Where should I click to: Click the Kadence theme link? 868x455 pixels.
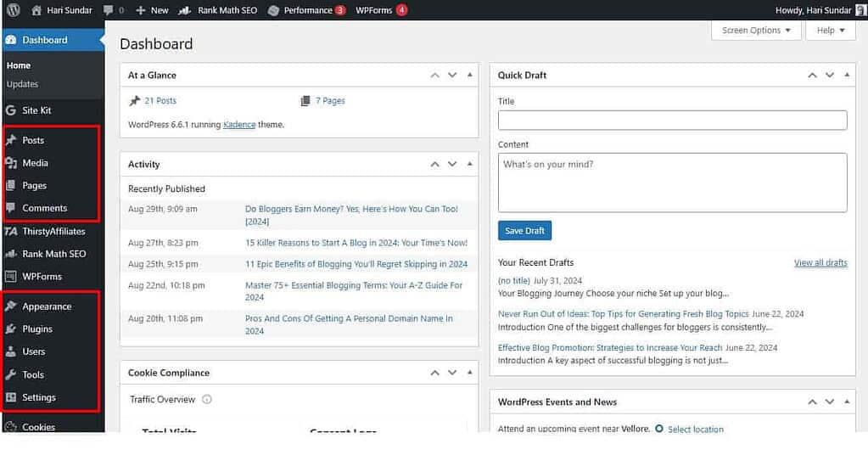coord(239,125)
